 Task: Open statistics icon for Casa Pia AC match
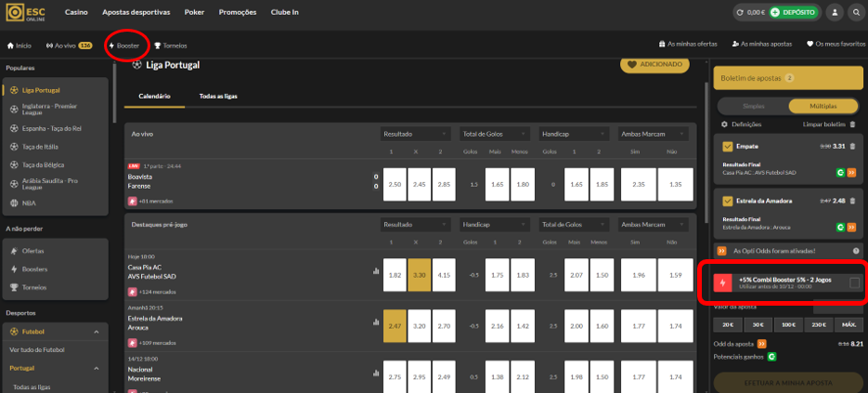(376, 271)
